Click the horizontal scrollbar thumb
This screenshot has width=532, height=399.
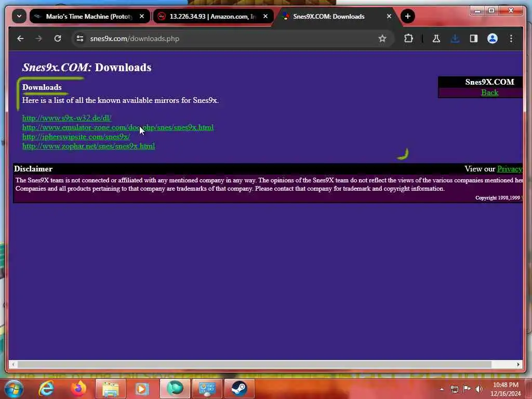coord(255,364)
